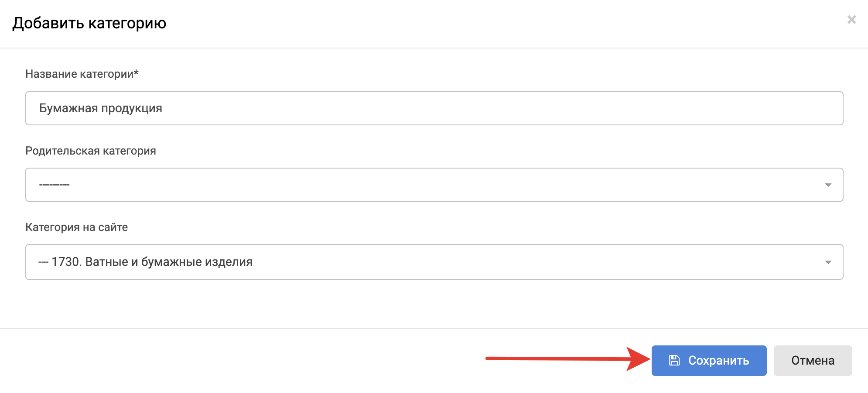Click the Добавить категорию dialog title
Viewport: 868px width, 393px height.
point(89,23)
